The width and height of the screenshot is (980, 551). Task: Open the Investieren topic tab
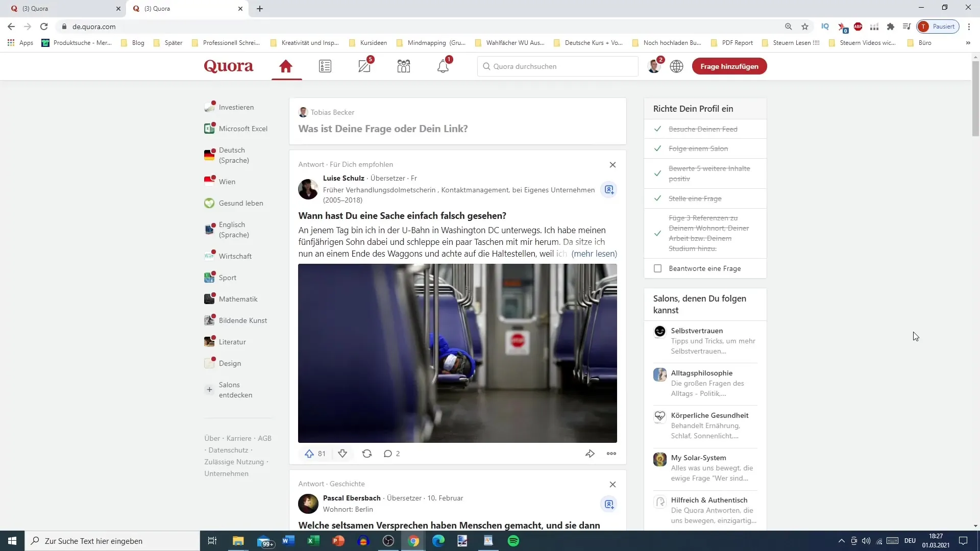coord(236,107)
